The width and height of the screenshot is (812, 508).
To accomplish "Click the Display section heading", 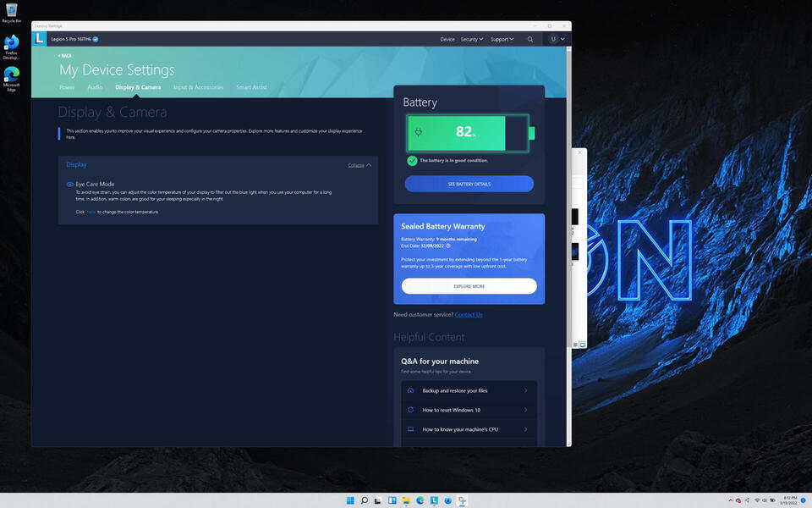I will [x=76, y=164].
